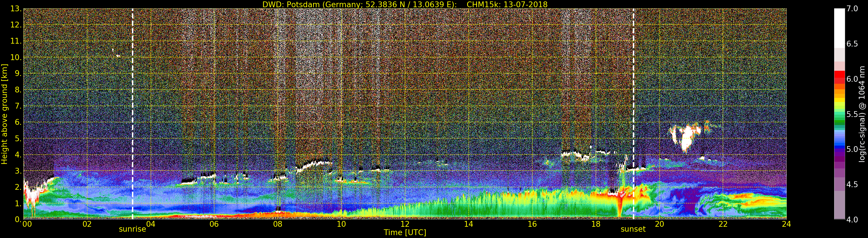This screenshot has width=868, height=238.
Task: Click the 13. height axis tick label
Action: point(16,9)
